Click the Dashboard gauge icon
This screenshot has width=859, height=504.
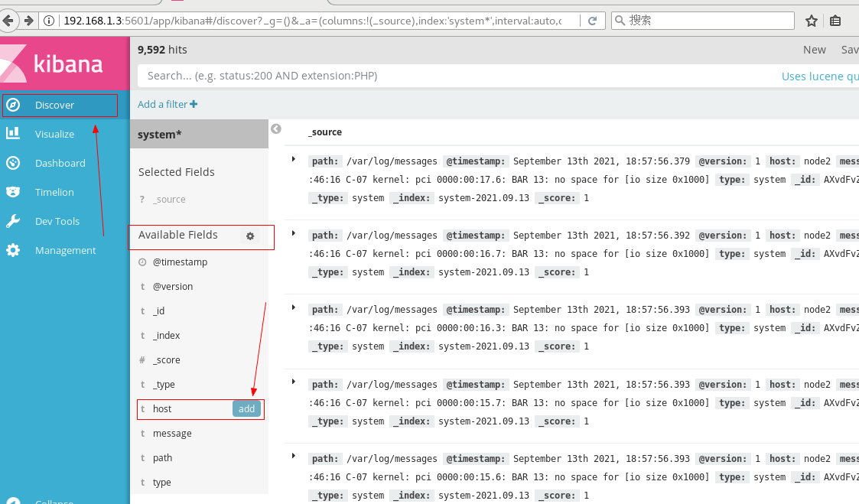13,163
